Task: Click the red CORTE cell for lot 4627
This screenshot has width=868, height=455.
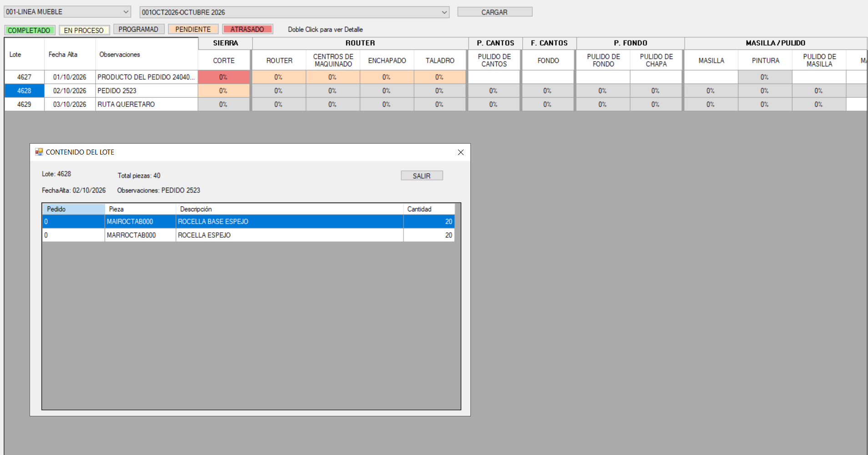Action: [x=224, y=77]
